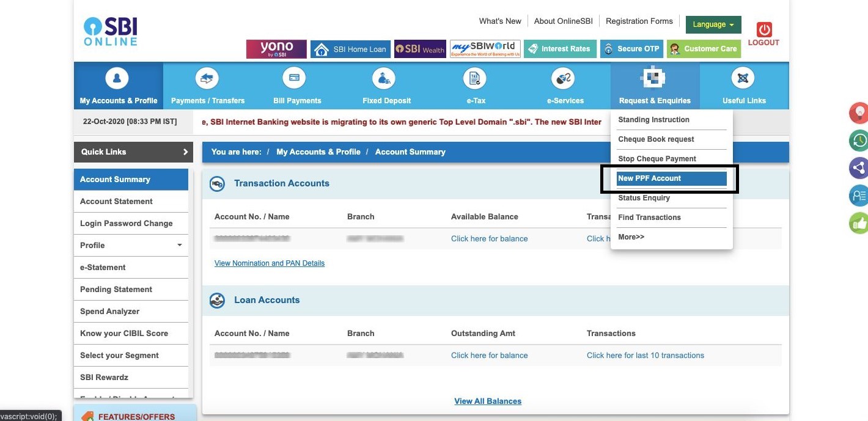Click the transaction history clock icon on right edge
The height and width of the screenshot is (421, 868).
[858, 140]
